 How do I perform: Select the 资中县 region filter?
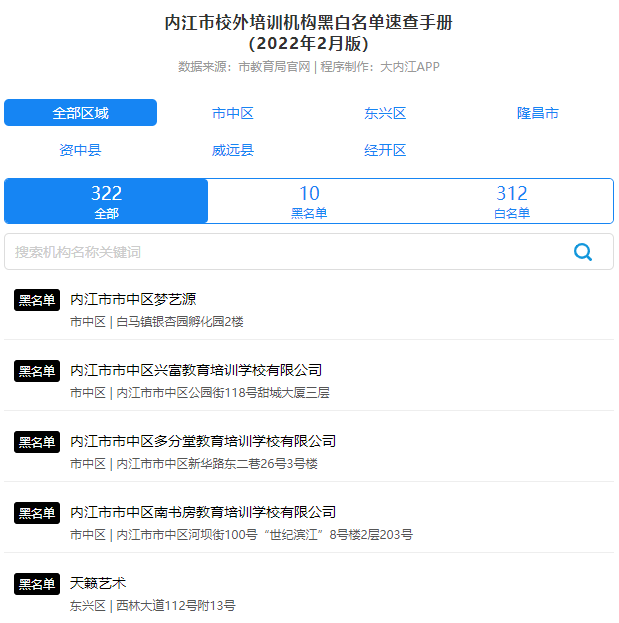80,150
